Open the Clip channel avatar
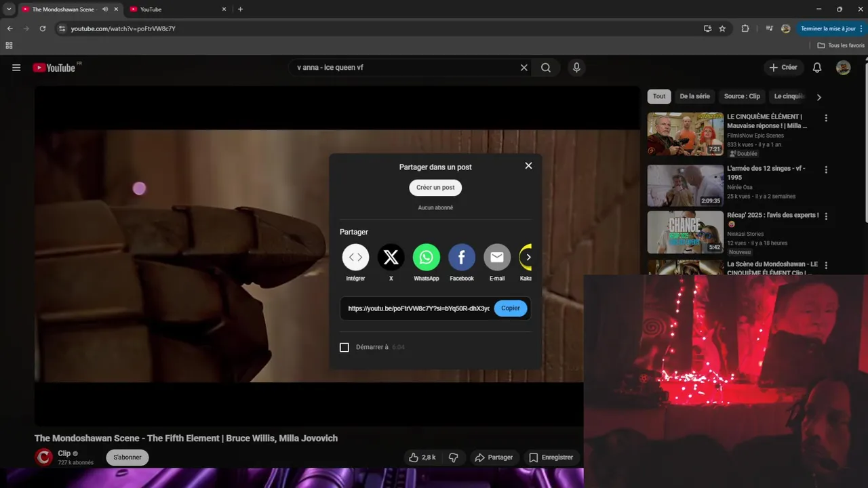The image size is (868, 488). pos(43,457)
